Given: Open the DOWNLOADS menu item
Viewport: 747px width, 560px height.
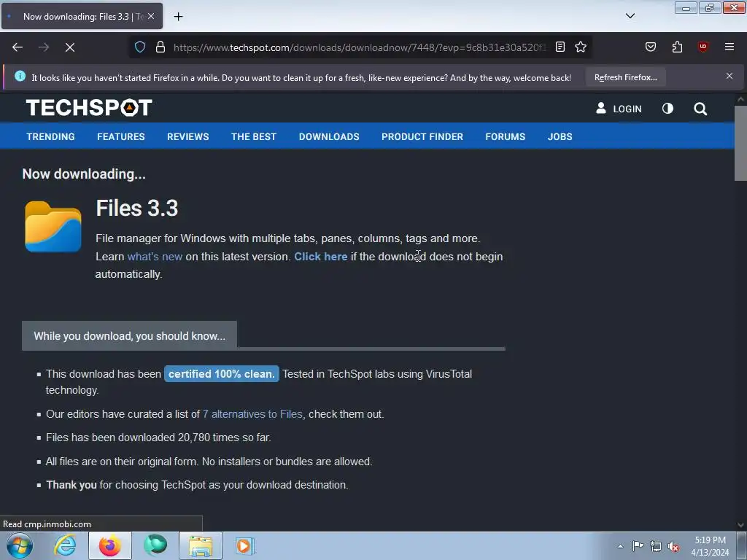Looking at the screenshot, I should [x=329, y=136].
